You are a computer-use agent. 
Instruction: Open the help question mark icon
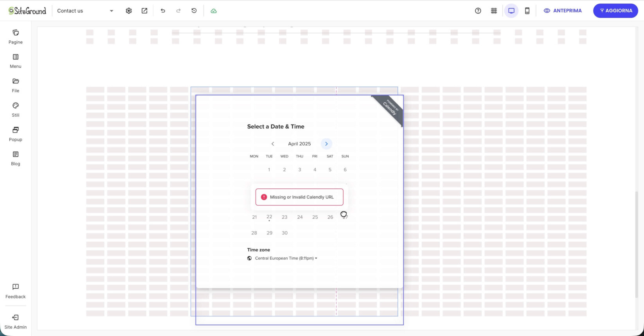[x=478, y=11]
